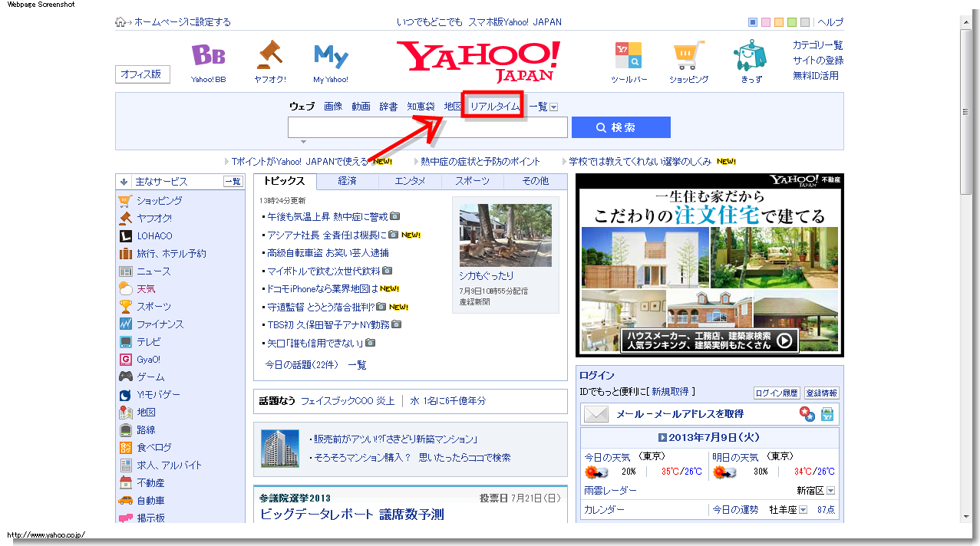Switch to the 画像 search tab
This screenshot has width=980, height=546.
click(x=333, y=107)
